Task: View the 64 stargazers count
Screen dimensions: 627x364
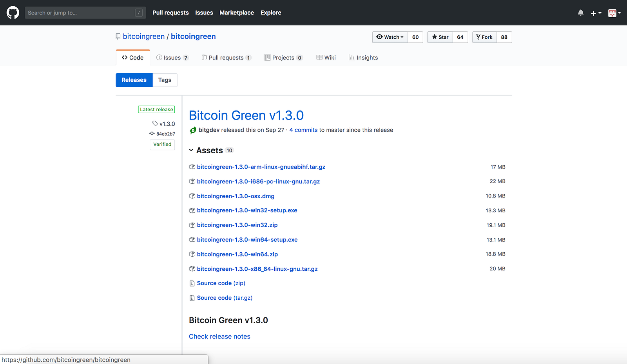Action: tap(460, 37)
